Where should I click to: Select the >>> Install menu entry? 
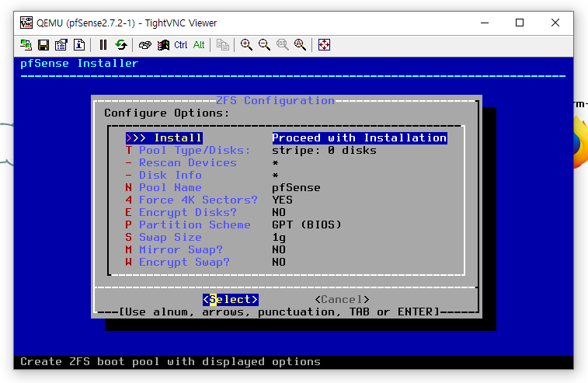point(164,138)
